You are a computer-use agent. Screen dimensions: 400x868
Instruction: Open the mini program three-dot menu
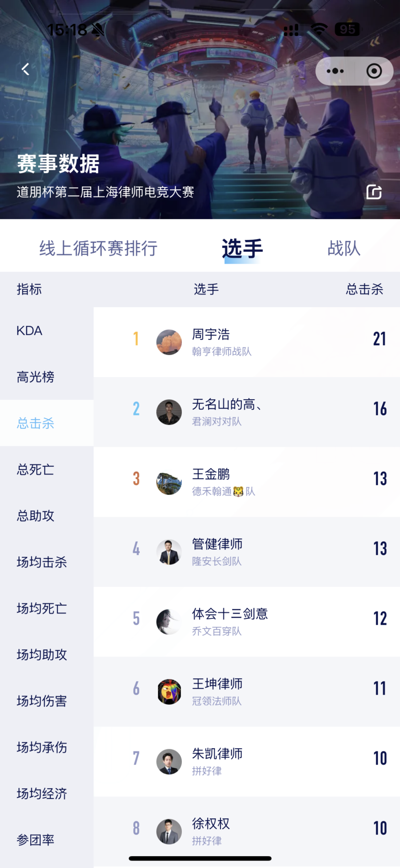pos(335,71)
